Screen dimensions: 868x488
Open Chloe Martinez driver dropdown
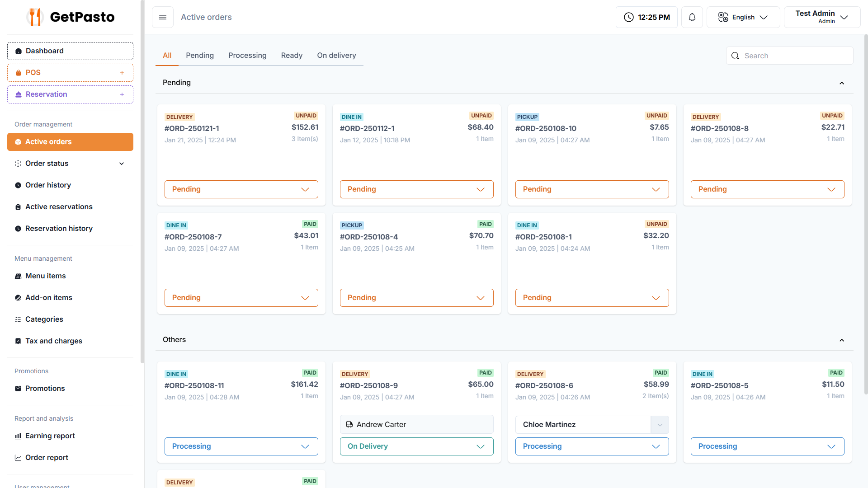pos(660,425)
